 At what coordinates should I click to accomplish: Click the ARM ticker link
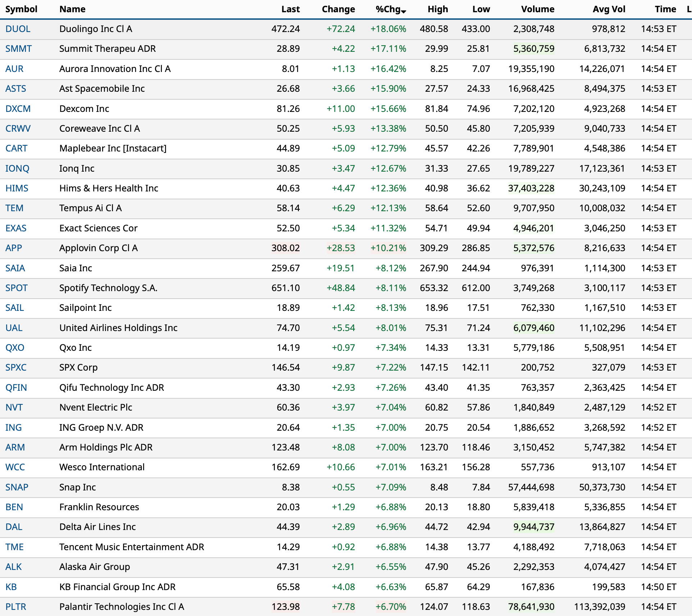(x=15, y=447)
